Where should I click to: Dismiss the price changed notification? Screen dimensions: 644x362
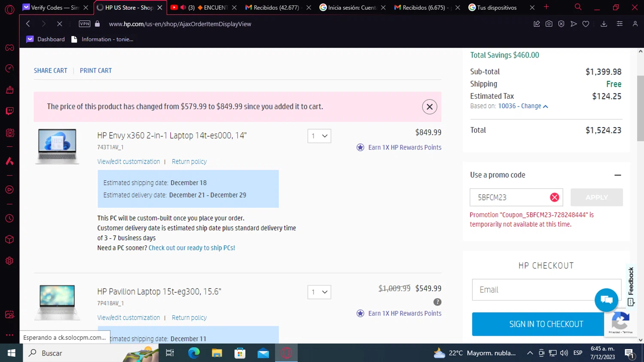pyautogui.click(x=429, y=106)
